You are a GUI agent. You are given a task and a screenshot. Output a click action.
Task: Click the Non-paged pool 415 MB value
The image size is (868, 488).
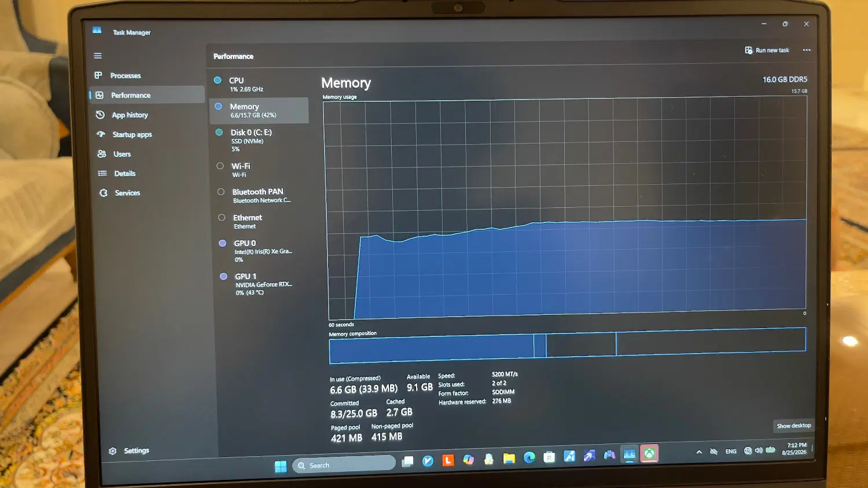tap(387, 436)
